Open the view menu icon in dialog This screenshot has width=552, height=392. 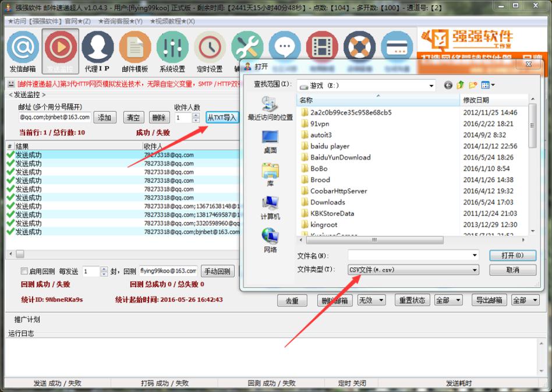point(487,85)
